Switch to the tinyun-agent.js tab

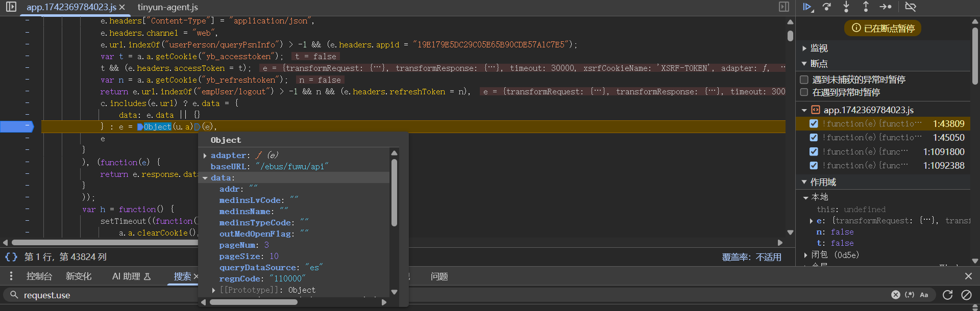click(168, 7)
